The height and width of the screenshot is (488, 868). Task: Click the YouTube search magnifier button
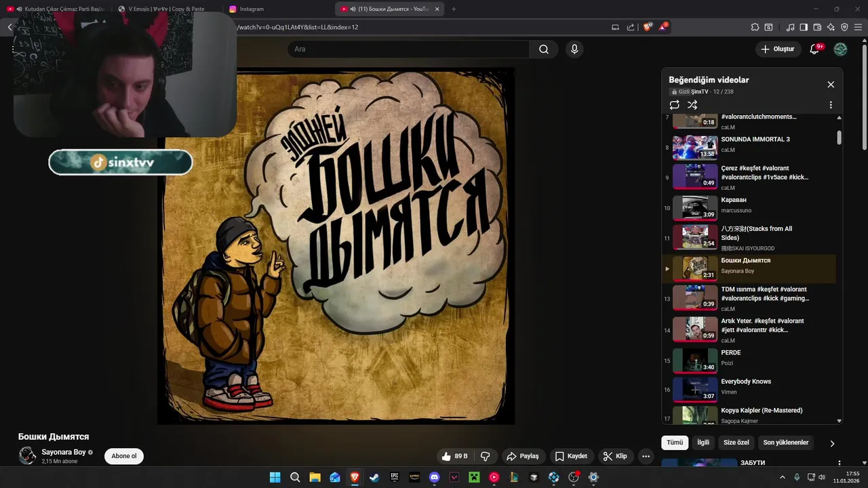(544, 49)
